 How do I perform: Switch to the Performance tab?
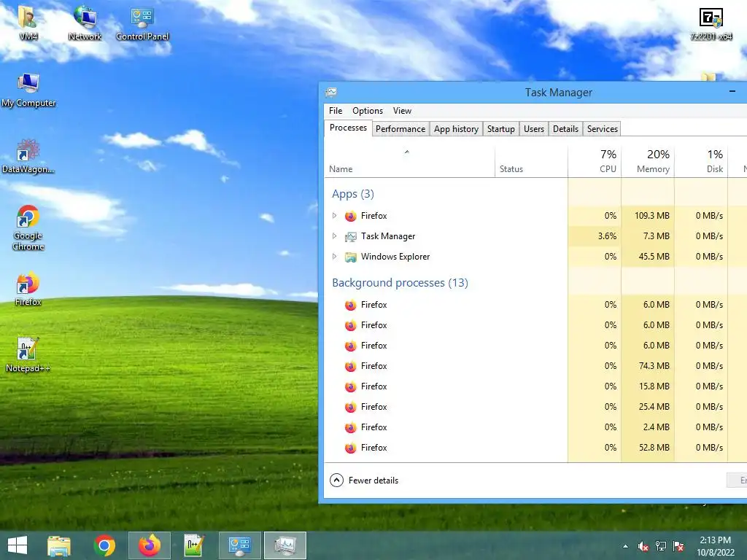tap(400, 129)
